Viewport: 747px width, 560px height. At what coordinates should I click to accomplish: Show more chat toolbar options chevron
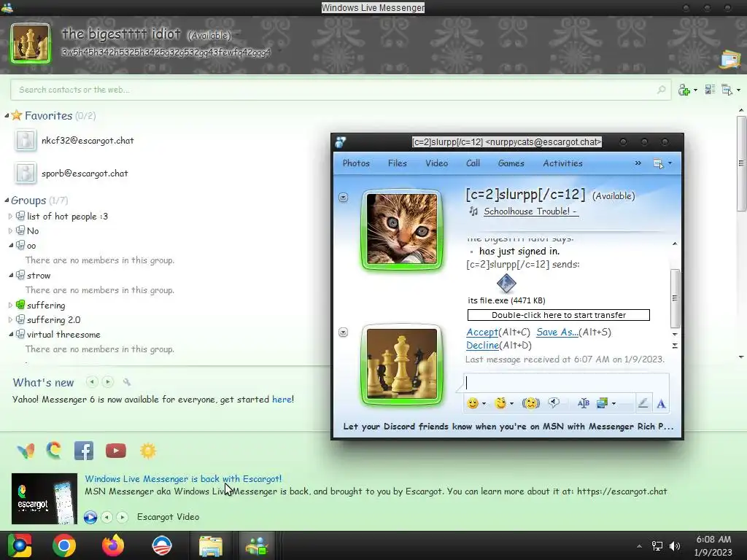[638, 163]
